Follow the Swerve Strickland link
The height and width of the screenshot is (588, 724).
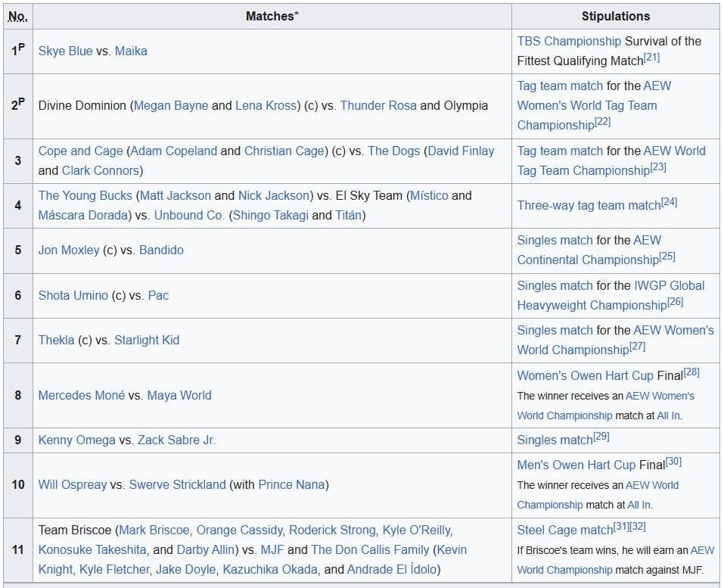177,485
